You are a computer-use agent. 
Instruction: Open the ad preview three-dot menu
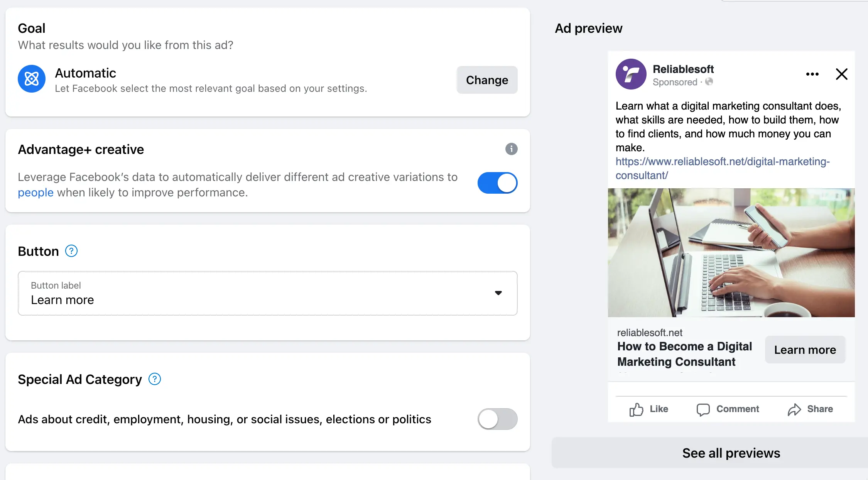coord(812,74)
